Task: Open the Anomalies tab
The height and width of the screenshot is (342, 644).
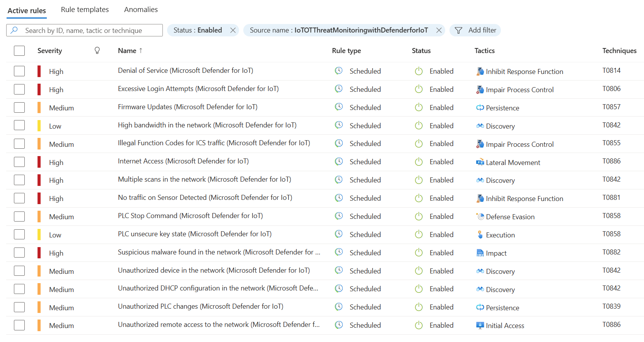Action: point(141,10)
